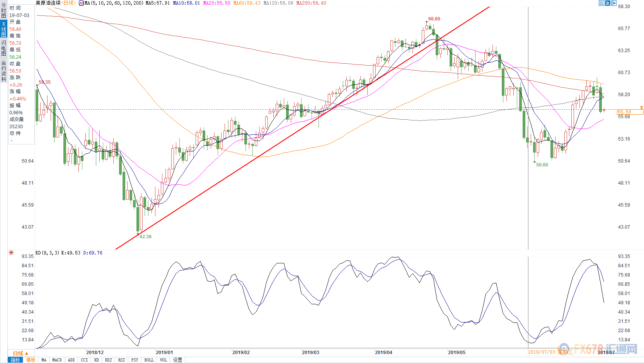Image resolution: width=644 pixels, height=363 pixels.
Task: Click the highlighted play axis icon
Action: click(x=608, y=3)
